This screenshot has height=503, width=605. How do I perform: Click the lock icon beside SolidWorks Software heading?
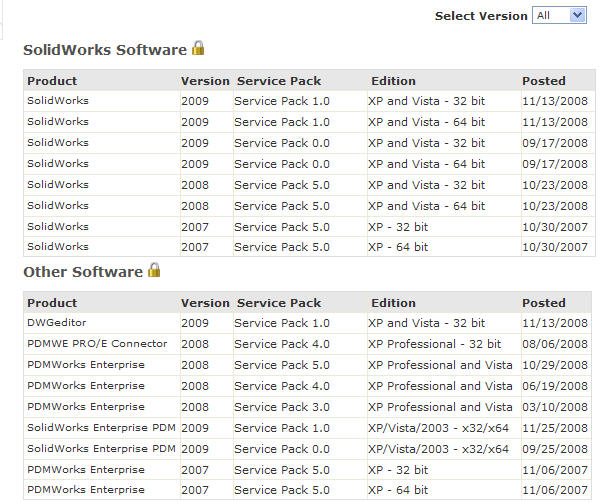click(198, 48)
